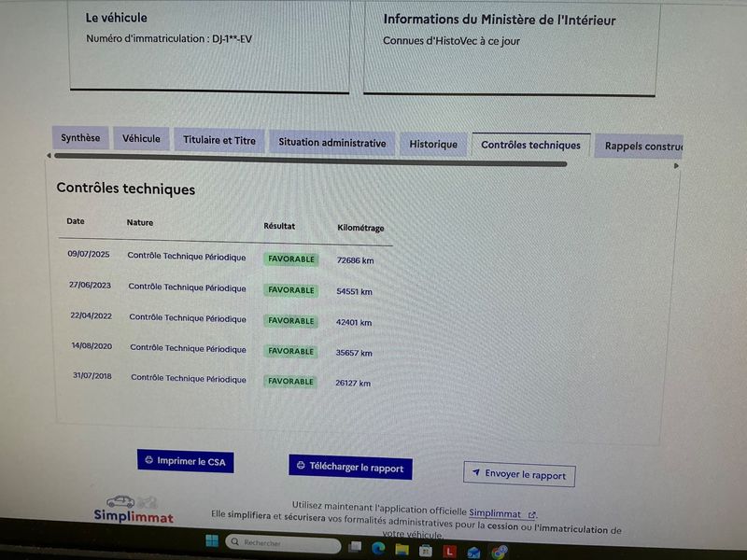Screen dimensions: 747x560
Task: Click FAVORABLE badge in the 09/07/2025 row
Action: (291, 259)
